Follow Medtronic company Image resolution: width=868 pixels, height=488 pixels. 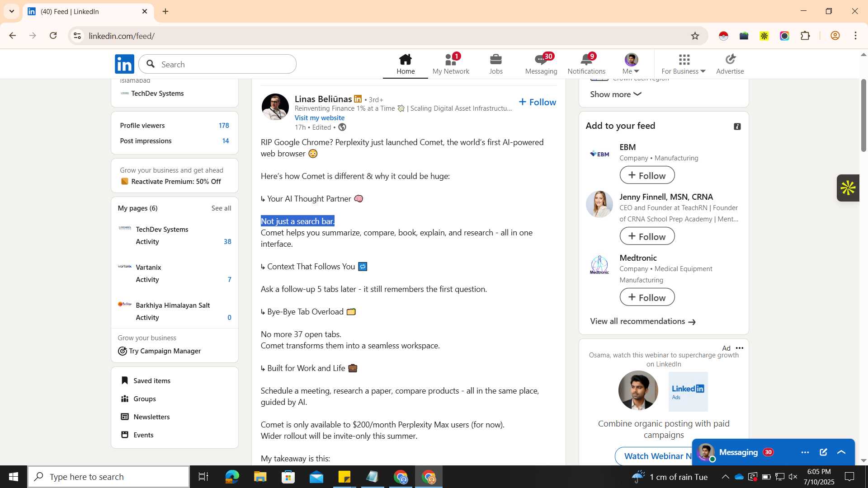coord(647,297)
